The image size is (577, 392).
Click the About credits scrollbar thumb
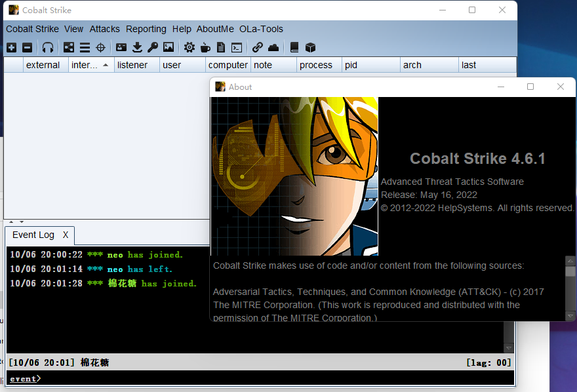click(x=570, y=271)
